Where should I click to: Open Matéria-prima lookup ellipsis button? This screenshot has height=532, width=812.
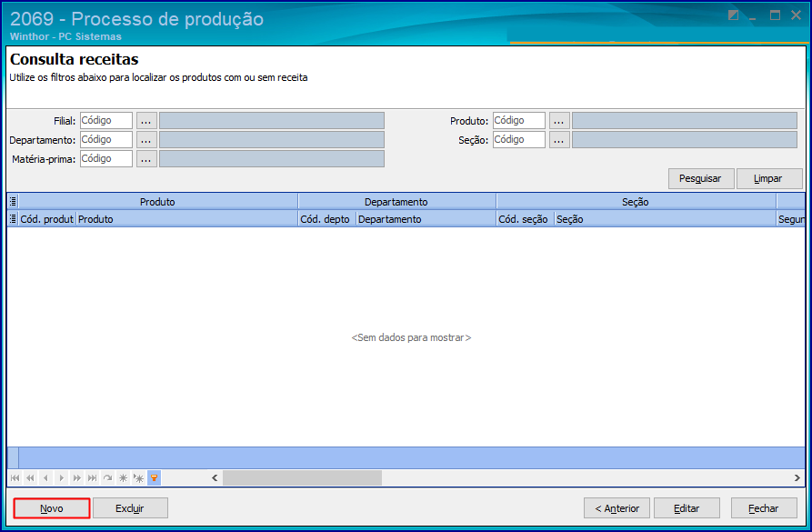coord(146,159)
